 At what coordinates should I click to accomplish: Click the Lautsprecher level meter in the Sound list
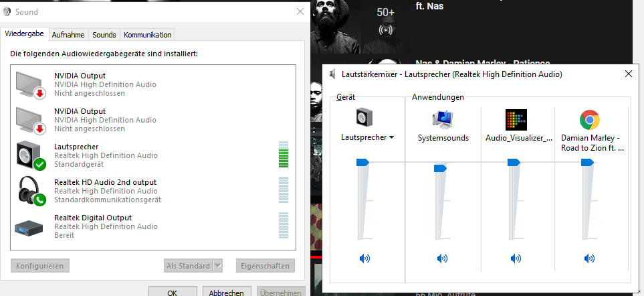click(284, 155)
